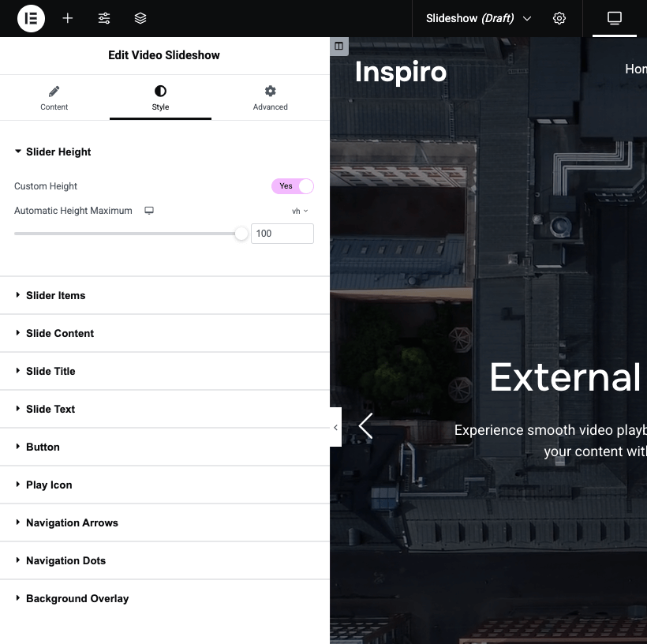
Task: Collapse the Slider Height section
Action: point(58,152)
